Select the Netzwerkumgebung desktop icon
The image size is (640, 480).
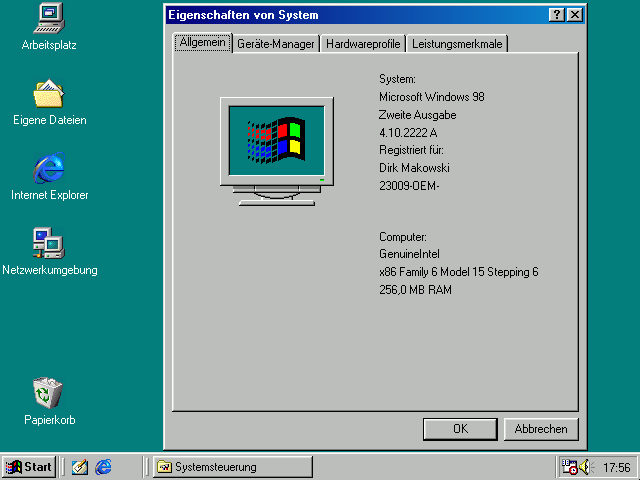coord(49,243)
